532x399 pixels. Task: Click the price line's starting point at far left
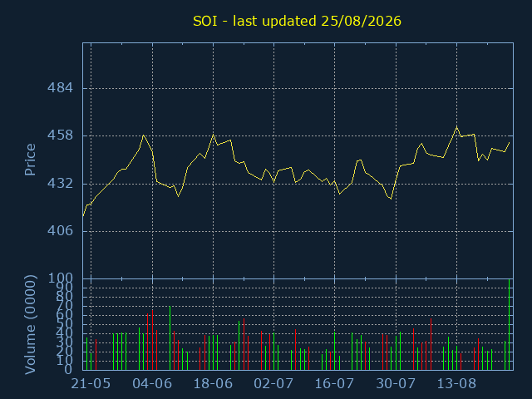83,216
